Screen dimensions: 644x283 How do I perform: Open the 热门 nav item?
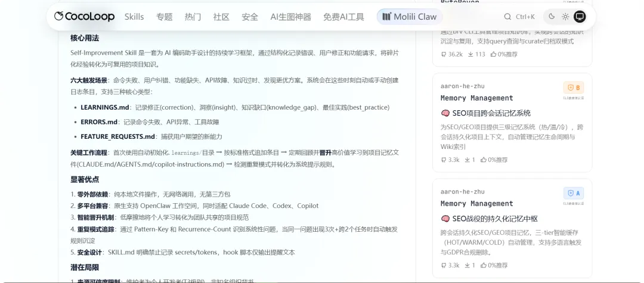click(x=193, y=17)
